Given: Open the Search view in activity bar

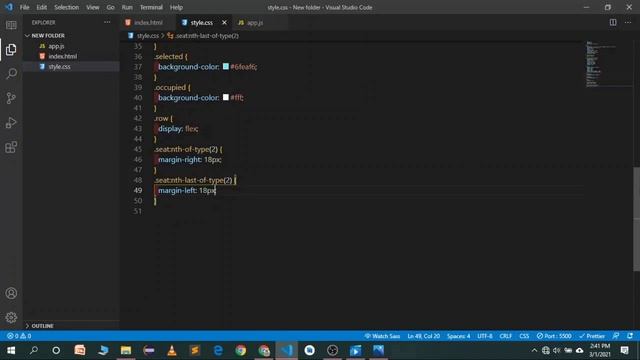Looking at the screenshot, I should coord(11,74).
